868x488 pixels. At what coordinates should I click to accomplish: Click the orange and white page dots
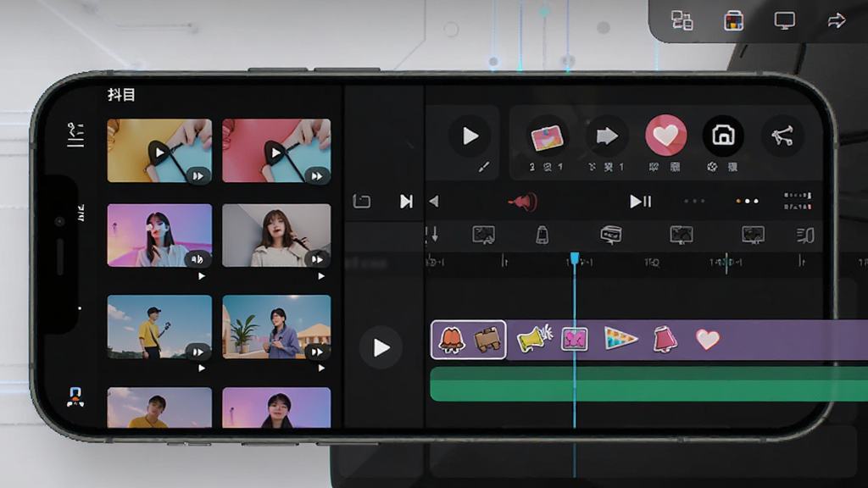pos(747,201)
